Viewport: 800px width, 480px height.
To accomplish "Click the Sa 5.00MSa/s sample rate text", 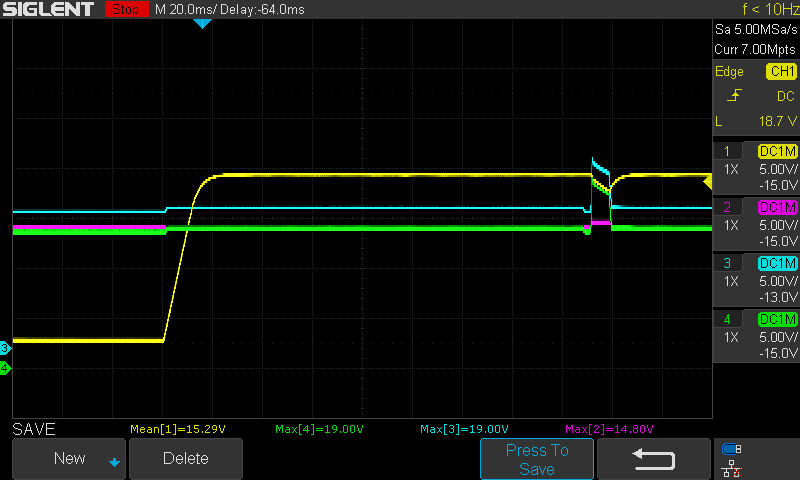I will click(x=756, y=30).
